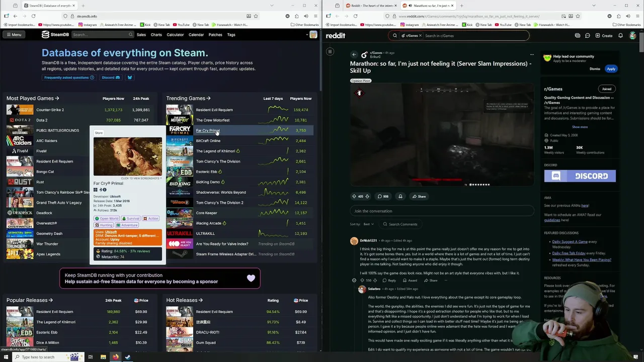Viewport: 644px width, 362px height.
Task: Click SteamDB search magnifier icon
Action: click(131, 35)
